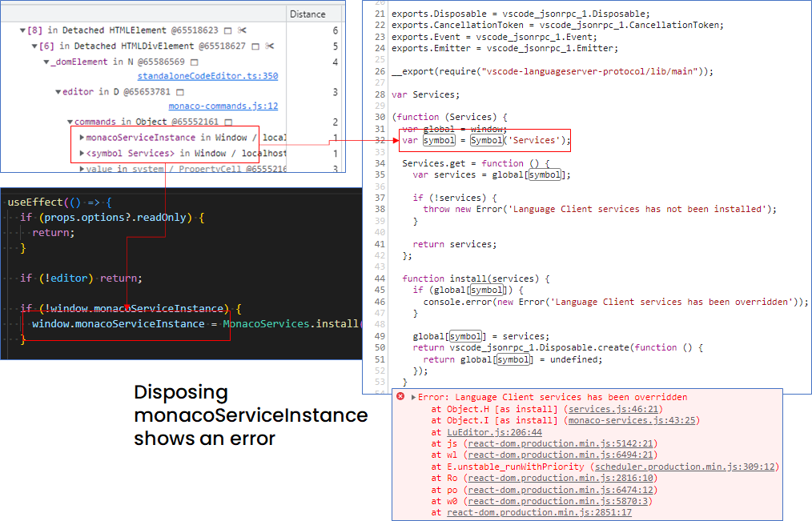Expand the <symbol Services> retainer entry
The width and height of the screenshot is (812, 521).
(x=82, y=153)
